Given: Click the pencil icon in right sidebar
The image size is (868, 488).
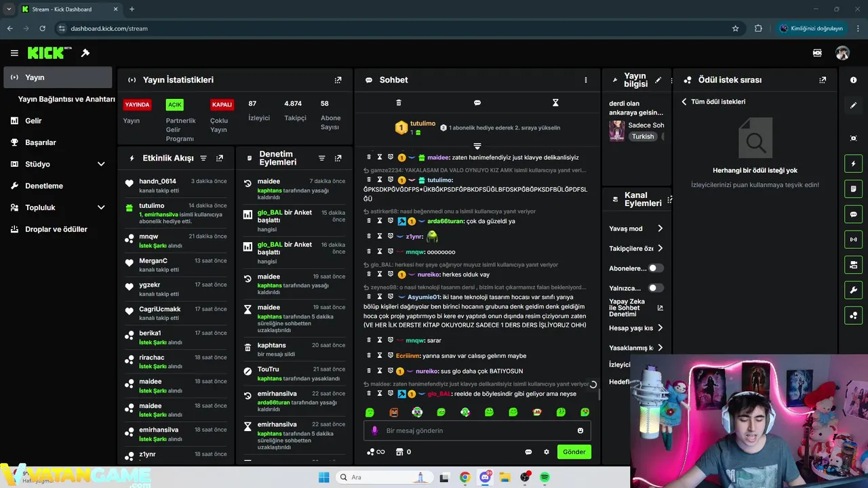Looking at the screenshot, I should [x=853, y=106].
